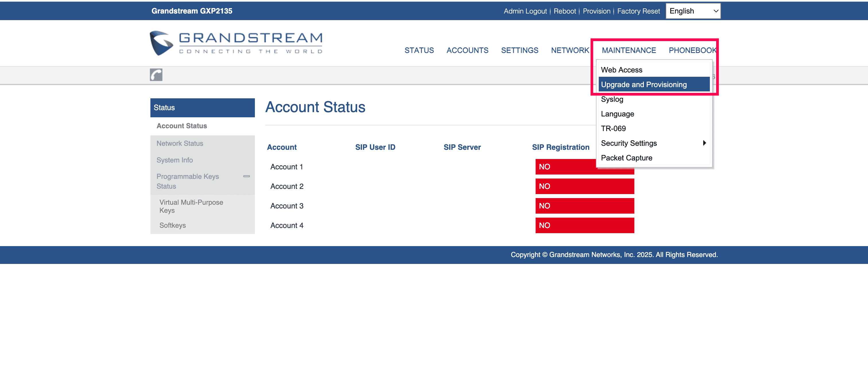Select Upgrade and Provisioning menu entry
The width and height of the screenshot is (868, 391).
(644, 84)
